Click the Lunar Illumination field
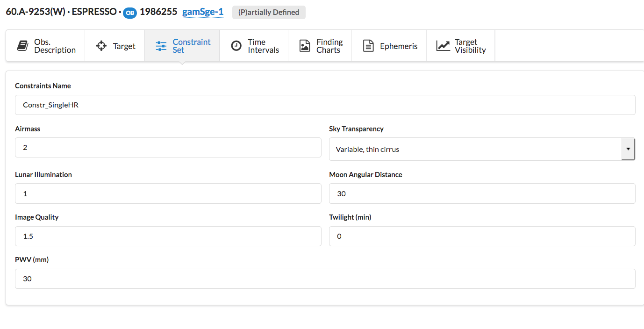The height and width of the screenshot is (329, 644). point(168,193)
